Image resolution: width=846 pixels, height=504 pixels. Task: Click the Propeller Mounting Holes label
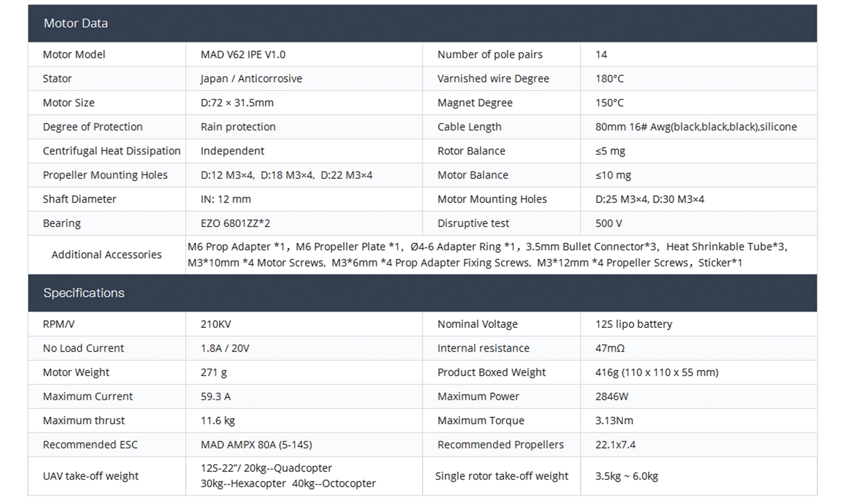[x=105, y=175]
